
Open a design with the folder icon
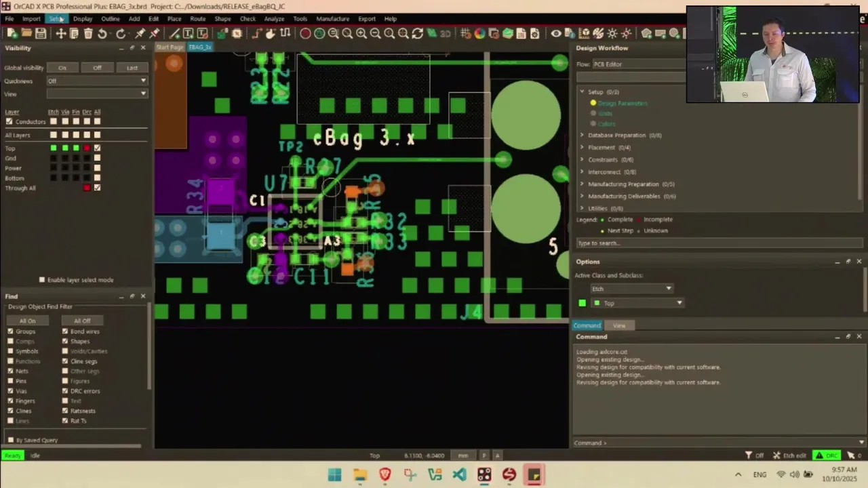coord(26,33)
